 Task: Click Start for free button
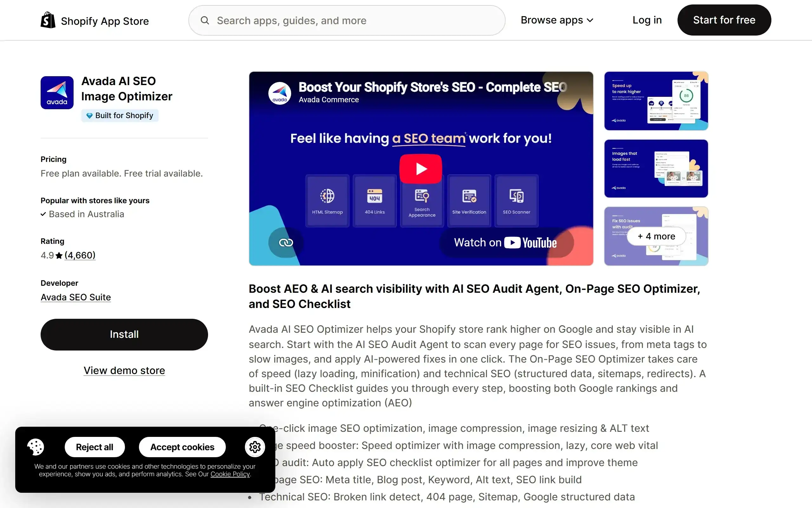[724, 20]
